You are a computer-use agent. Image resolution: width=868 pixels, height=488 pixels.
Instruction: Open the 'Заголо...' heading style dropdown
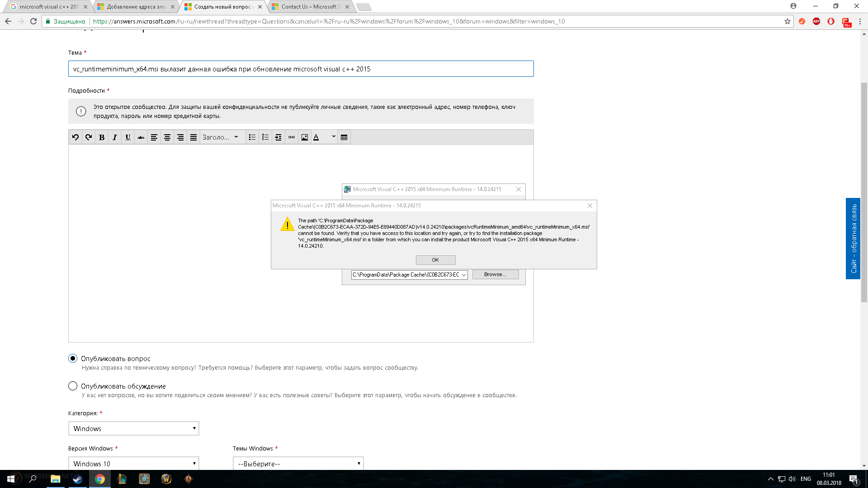click(221, 137)
